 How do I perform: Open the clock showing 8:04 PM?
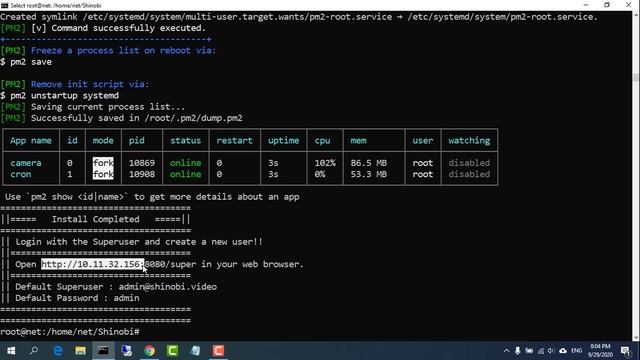point(600,351)
